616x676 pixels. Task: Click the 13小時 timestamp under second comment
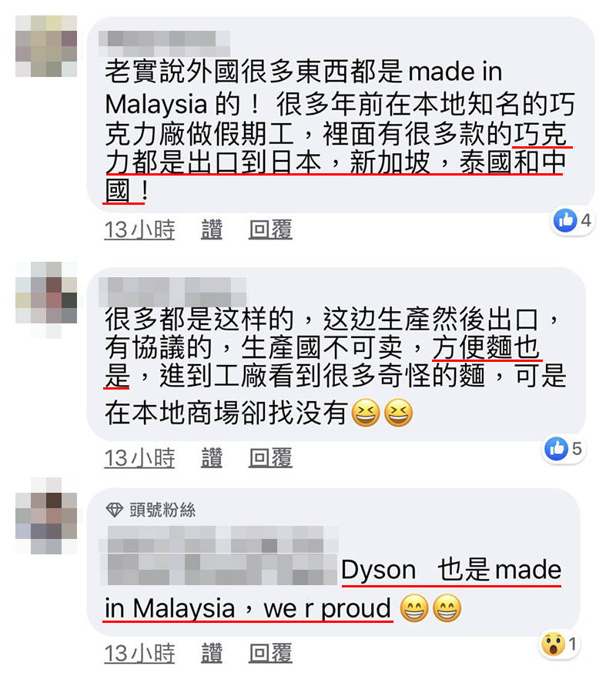click(x=139, y=458)
